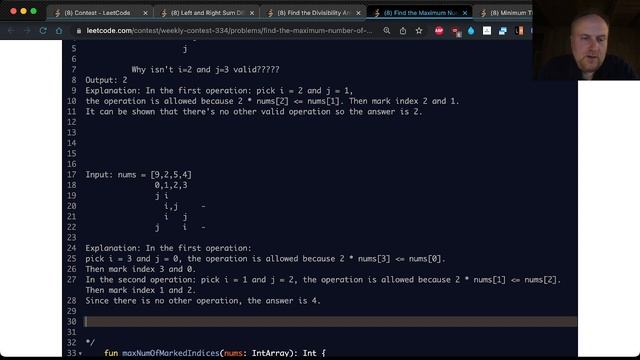Go forward with the browser forward arrow
640x360 pixels.
[x=27, y=31]
